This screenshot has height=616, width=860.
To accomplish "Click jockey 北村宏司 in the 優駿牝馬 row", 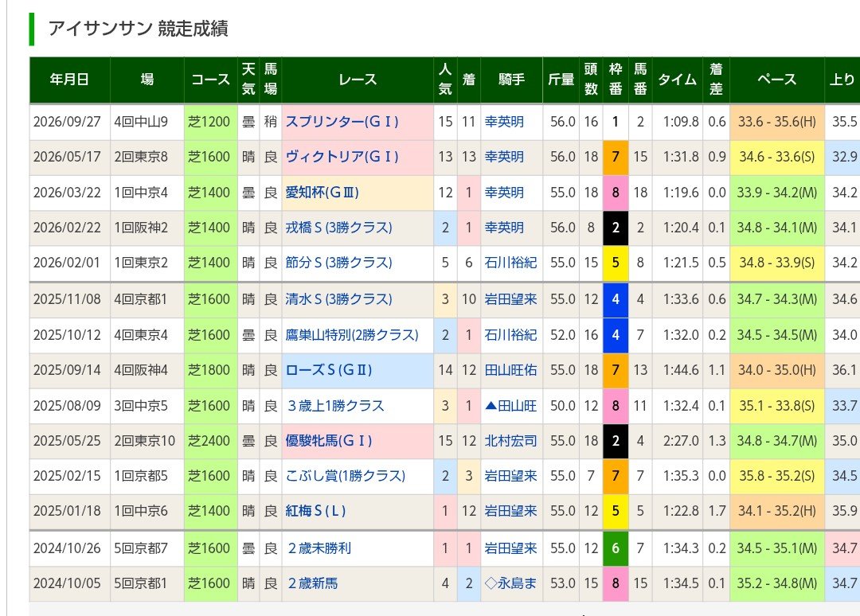I will (x=510, y=441).
